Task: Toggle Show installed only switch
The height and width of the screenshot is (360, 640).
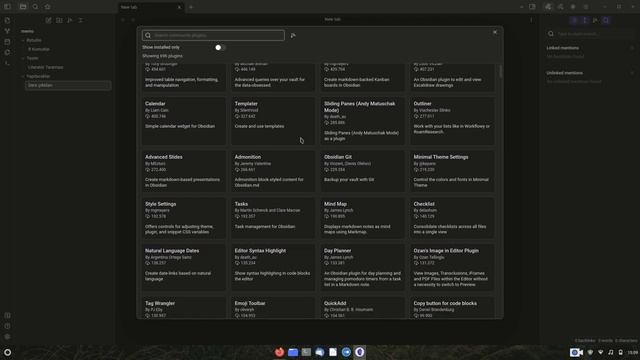Action: 220,47
